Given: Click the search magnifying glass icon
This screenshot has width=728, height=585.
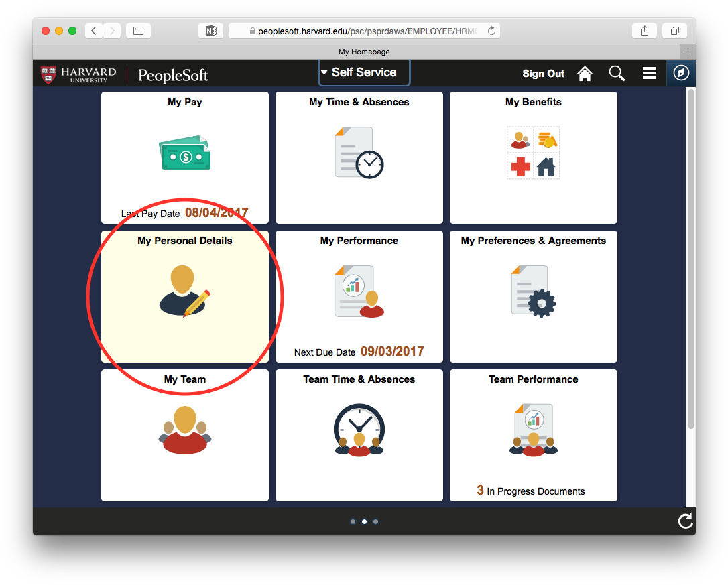Looking at the screenshot, I should pos(616,73).
